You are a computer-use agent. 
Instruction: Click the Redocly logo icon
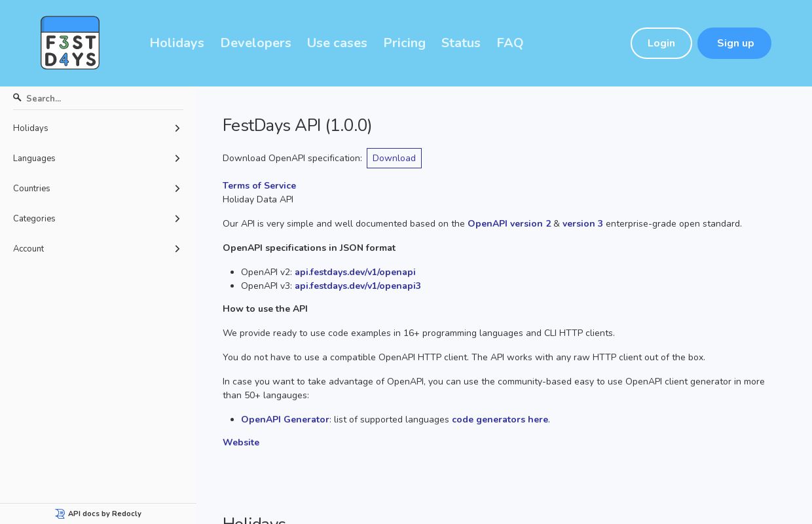click(x=60, y=514)
